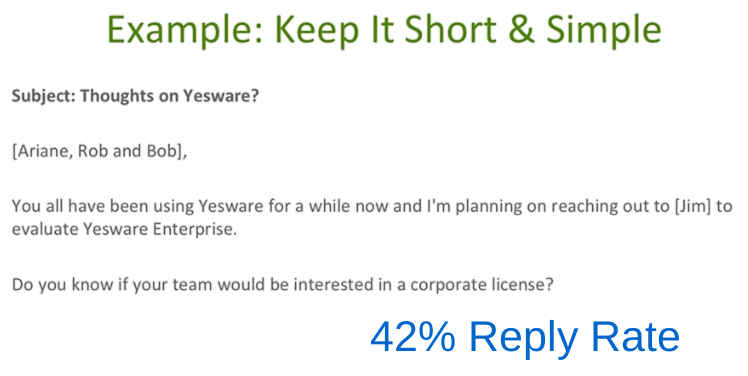Screen dimensions: 748x376
Task: Click the phrase 'reaching out to'
Action: coord(610,207)
